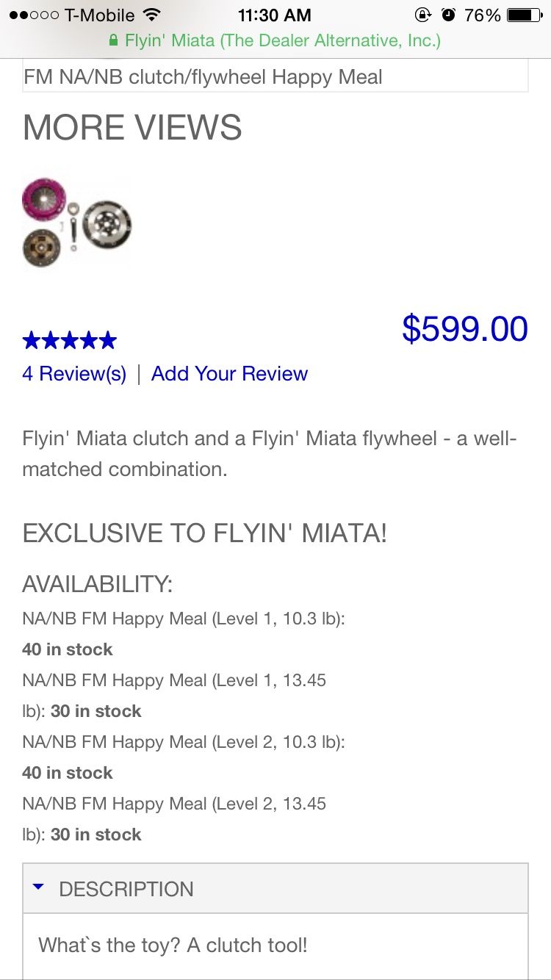The image size is (551, 980).
Task: Tap the clutch kit product thumbnail
Action: (x=77, y=222)
